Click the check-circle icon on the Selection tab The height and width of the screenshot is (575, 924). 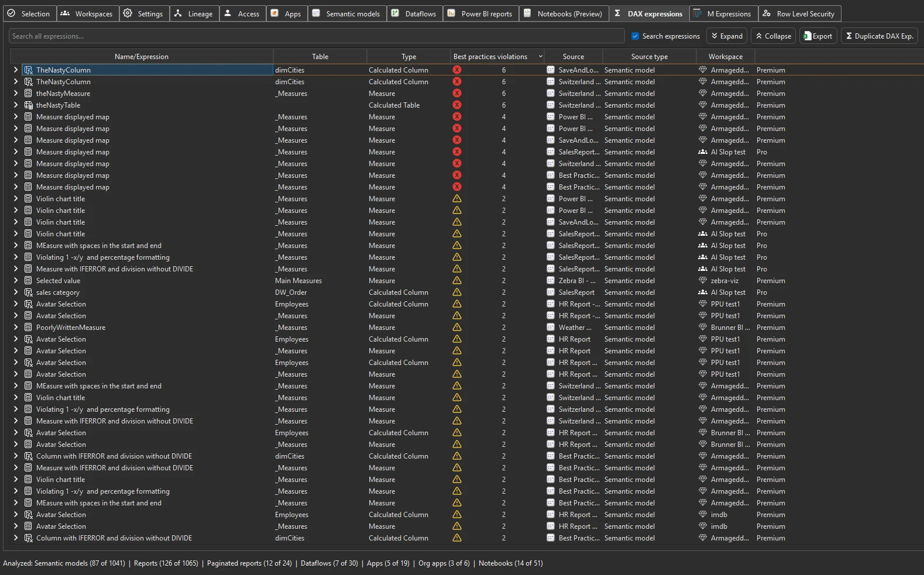(11, 13)
